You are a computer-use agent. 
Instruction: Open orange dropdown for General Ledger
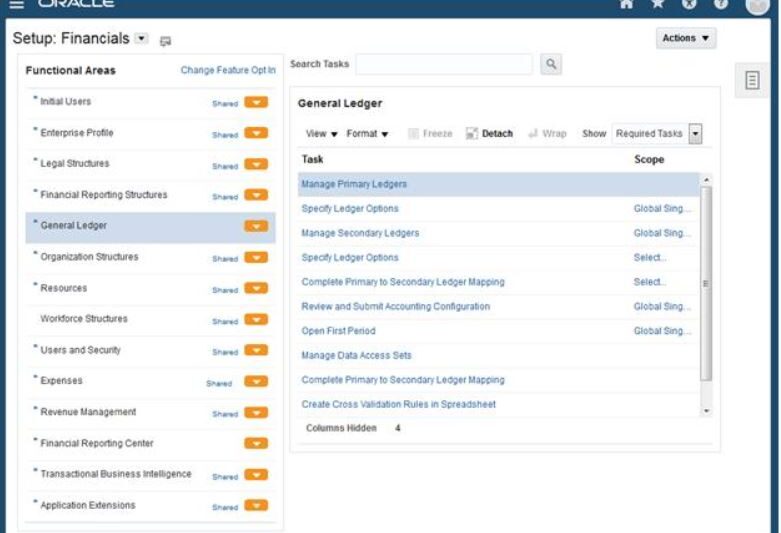click(256, 226)
